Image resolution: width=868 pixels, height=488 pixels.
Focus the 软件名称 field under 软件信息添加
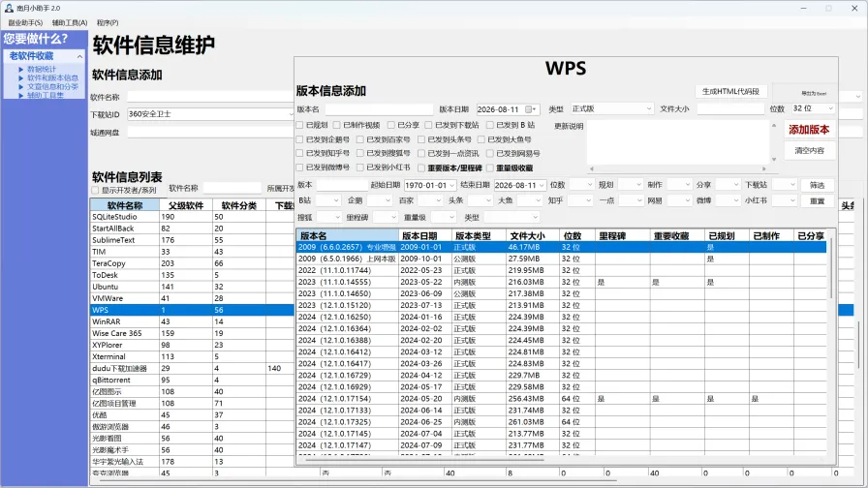tap(210, 97)
